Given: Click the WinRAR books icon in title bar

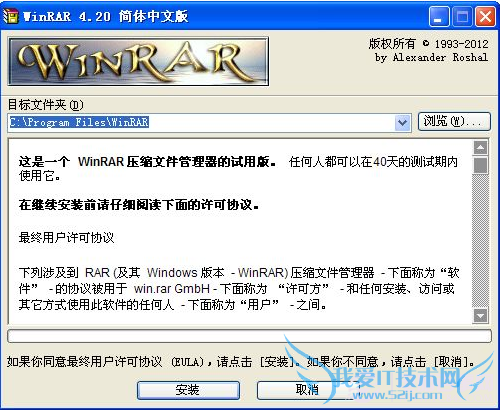Looking at the screenshot, I should [x=10, y=16].
